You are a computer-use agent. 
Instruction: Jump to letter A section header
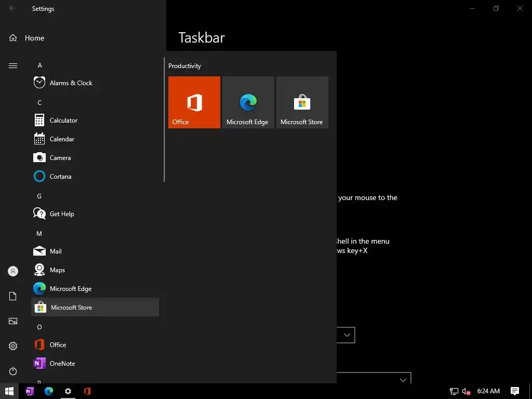tap(39, 65)
